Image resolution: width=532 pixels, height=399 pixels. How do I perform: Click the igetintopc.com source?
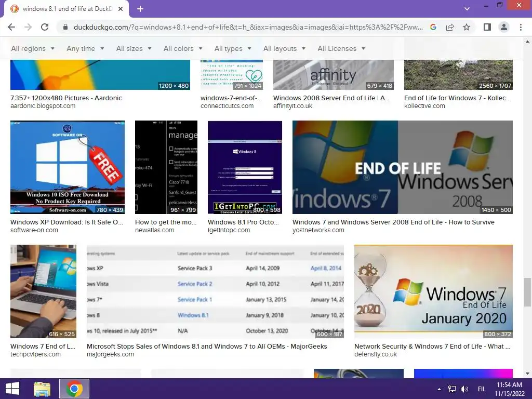coord(229,230)
